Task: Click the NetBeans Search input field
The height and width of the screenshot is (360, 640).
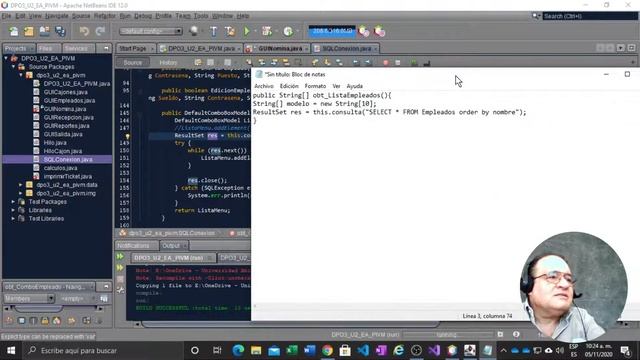Action: click(x=589, y=16)
